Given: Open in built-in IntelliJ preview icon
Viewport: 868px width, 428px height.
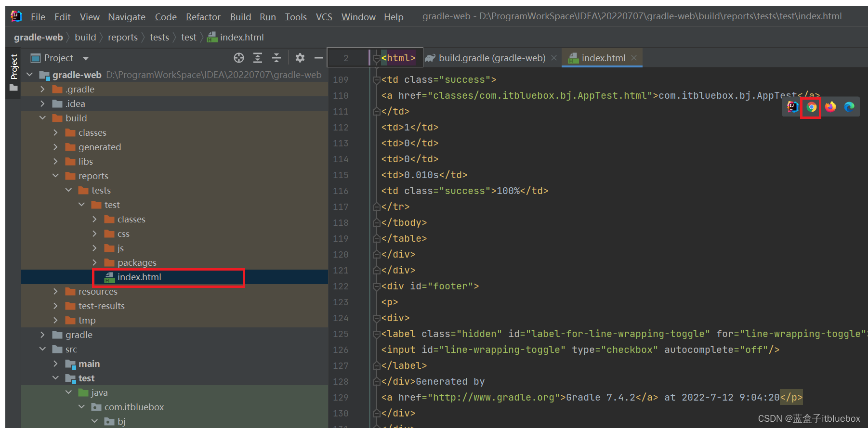Looking at the screenshot, I should 793,107.
